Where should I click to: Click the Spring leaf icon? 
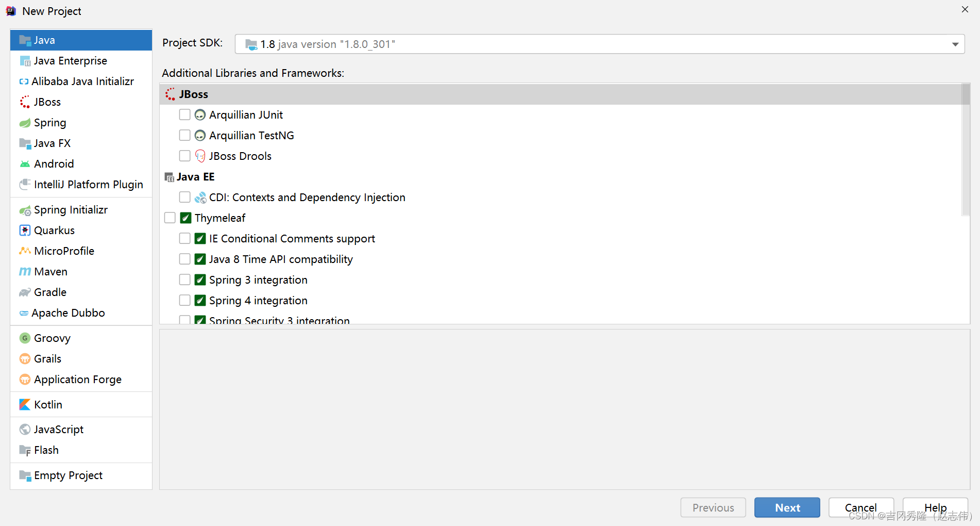(x=25, y=123)
